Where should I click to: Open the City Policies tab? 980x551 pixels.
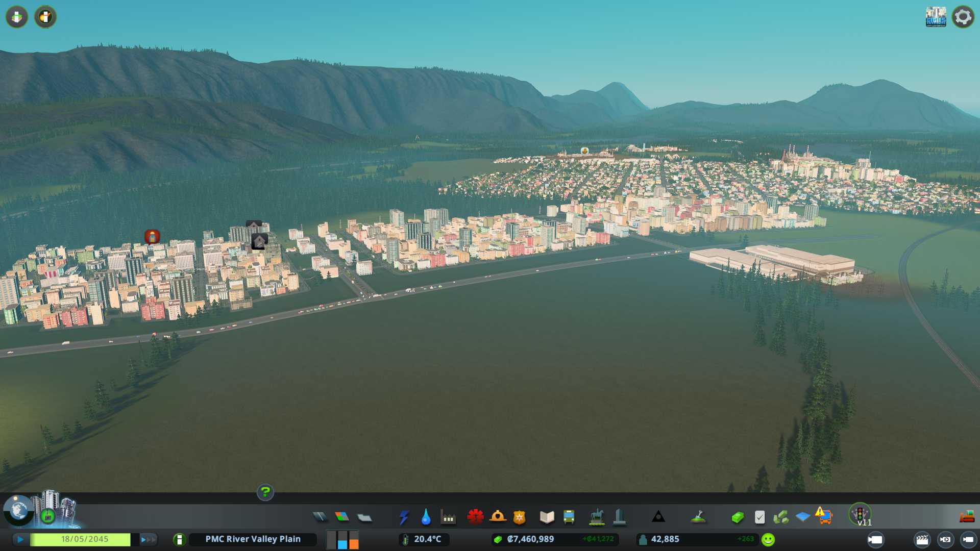click(x=759, y=517)
